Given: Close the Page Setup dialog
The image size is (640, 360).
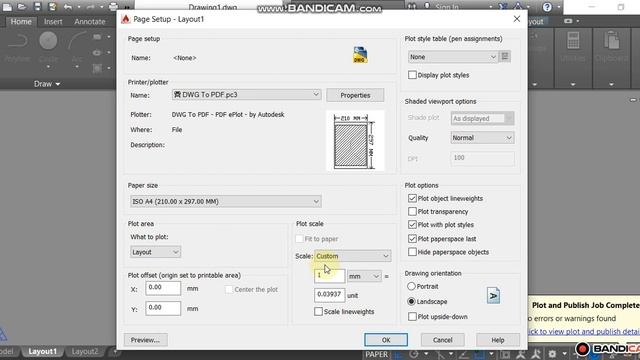Looking at the screenshot, I should click(x=517, y=19).
